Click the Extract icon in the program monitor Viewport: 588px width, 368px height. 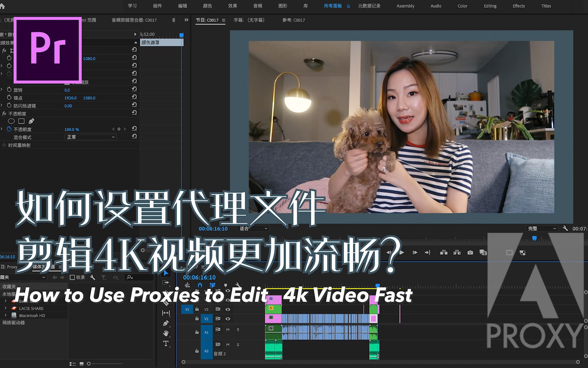coord(457,252)
